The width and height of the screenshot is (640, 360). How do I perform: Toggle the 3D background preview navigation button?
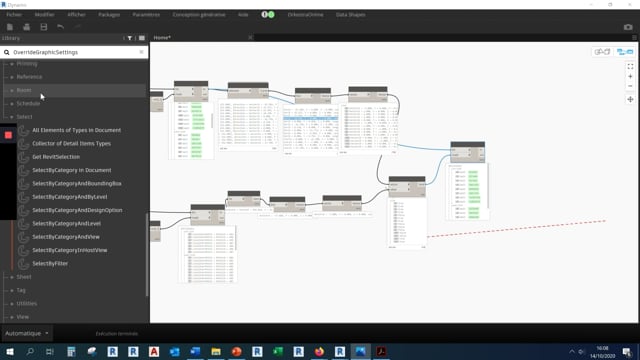602,52
